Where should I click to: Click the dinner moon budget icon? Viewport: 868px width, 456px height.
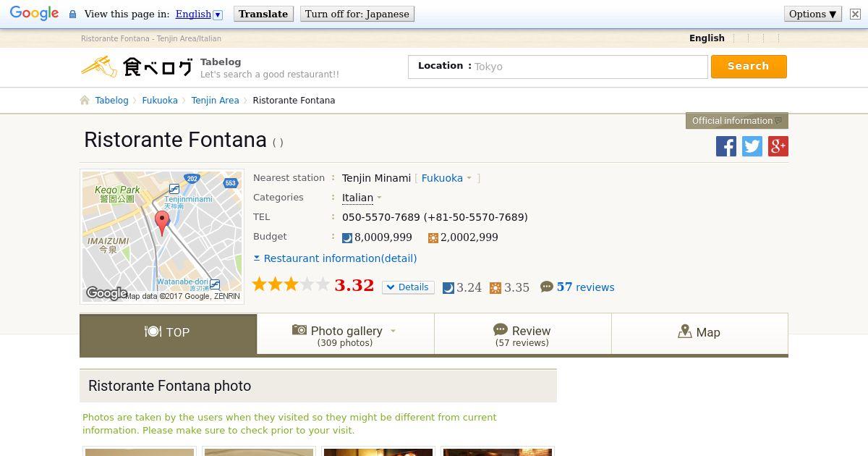[347, 237]
